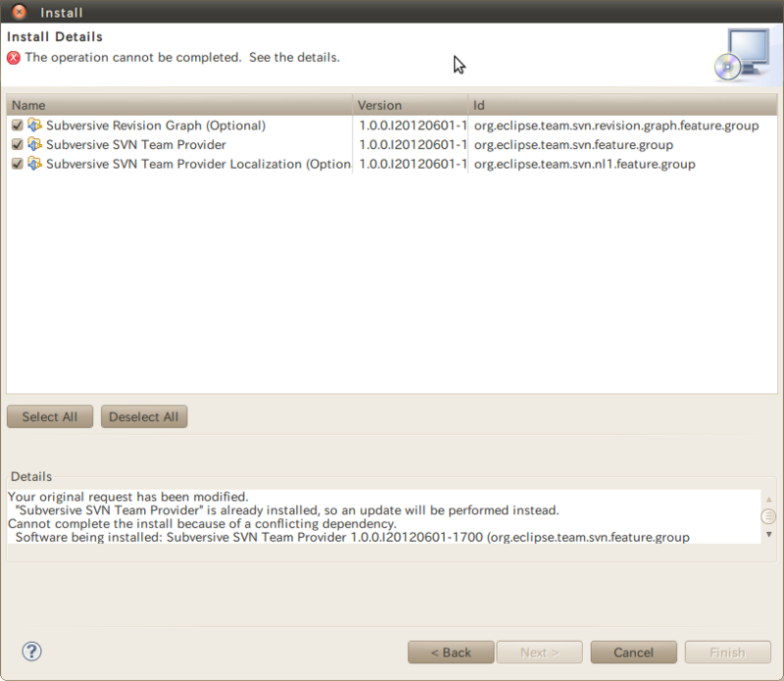The height and width of the screenshot is (681, 784).
Task: Click the org.eclipse.team.svn.feature.group id cell
Action: click(573, 144)
